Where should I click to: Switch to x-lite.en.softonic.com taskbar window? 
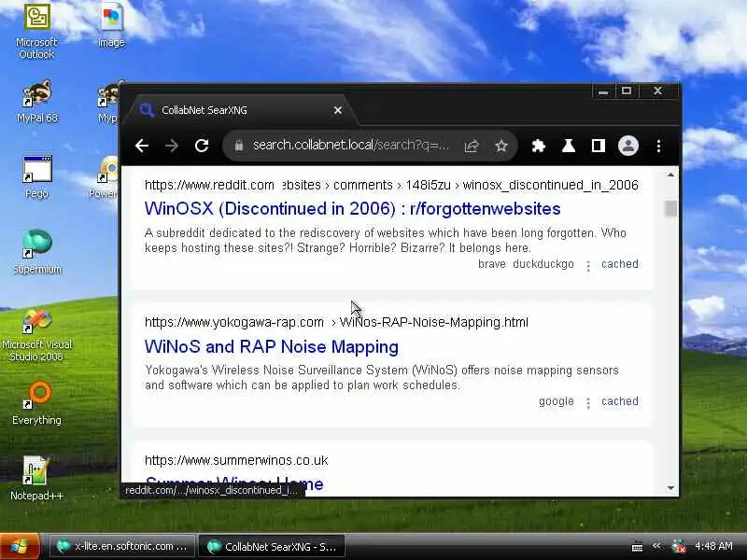(122, 547)
